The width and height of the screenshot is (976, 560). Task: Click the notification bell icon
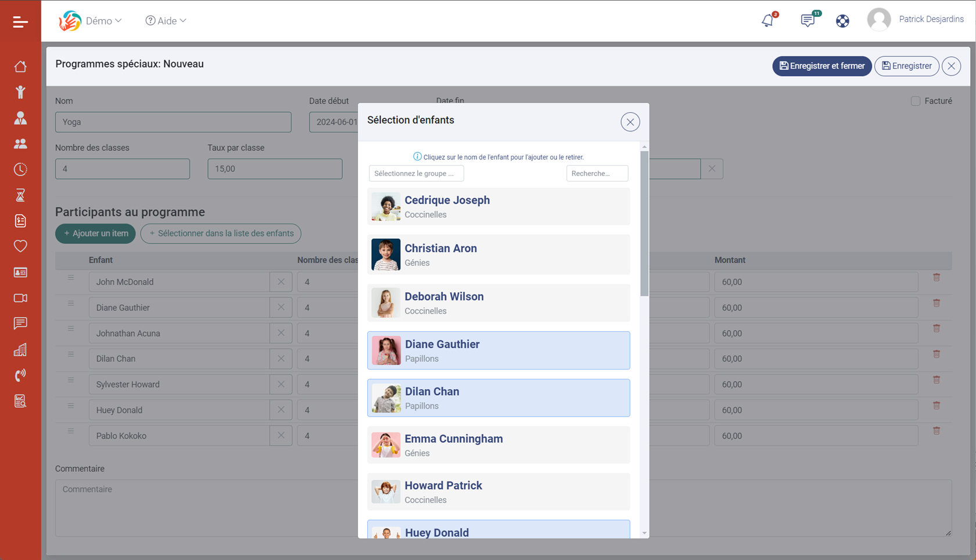click(x=768, y=21)
